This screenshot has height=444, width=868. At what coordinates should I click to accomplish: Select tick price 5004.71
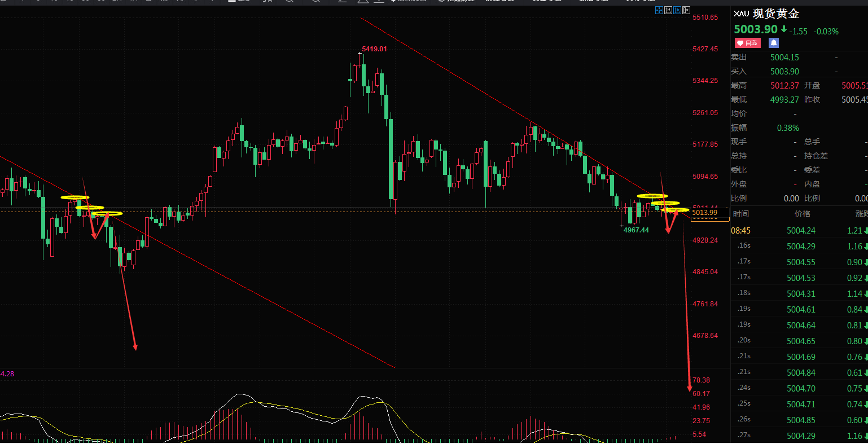click(x=801, y=405)
